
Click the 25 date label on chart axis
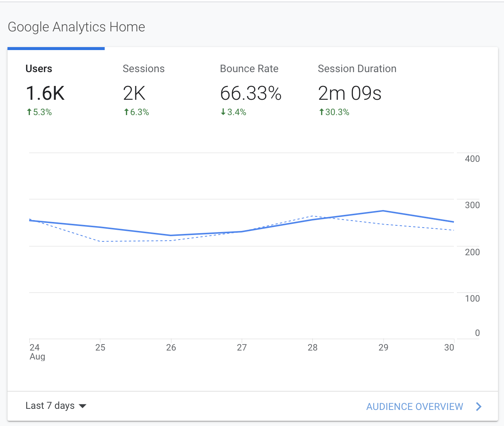[100, 348]
